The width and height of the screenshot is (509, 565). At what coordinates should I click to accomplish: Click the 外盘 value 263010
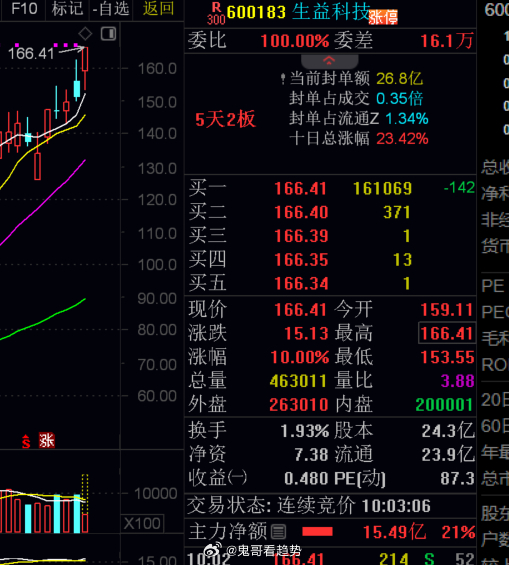299,405
